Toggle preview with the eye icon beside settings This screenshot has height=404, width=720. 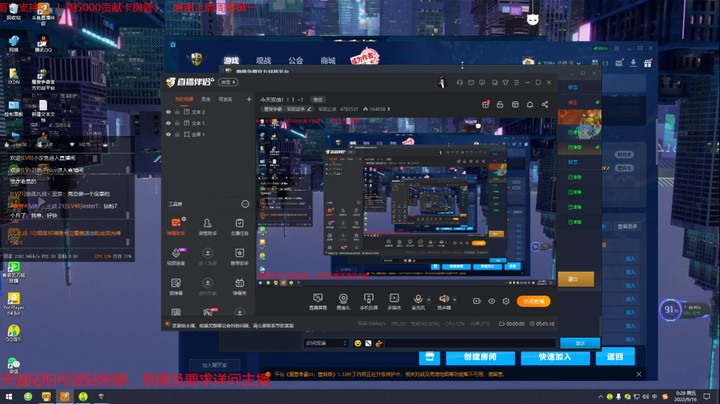(491, 301)
